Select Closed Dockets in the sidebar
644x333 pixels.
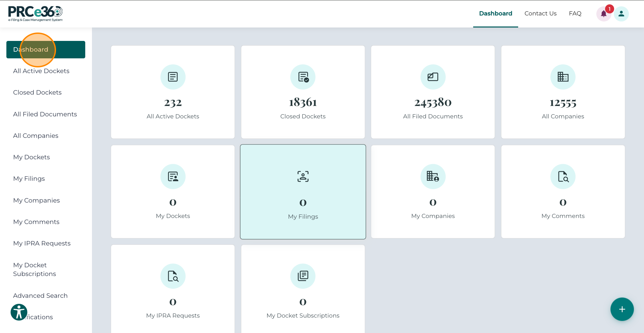pyautogui.click(x=37, y=92)
